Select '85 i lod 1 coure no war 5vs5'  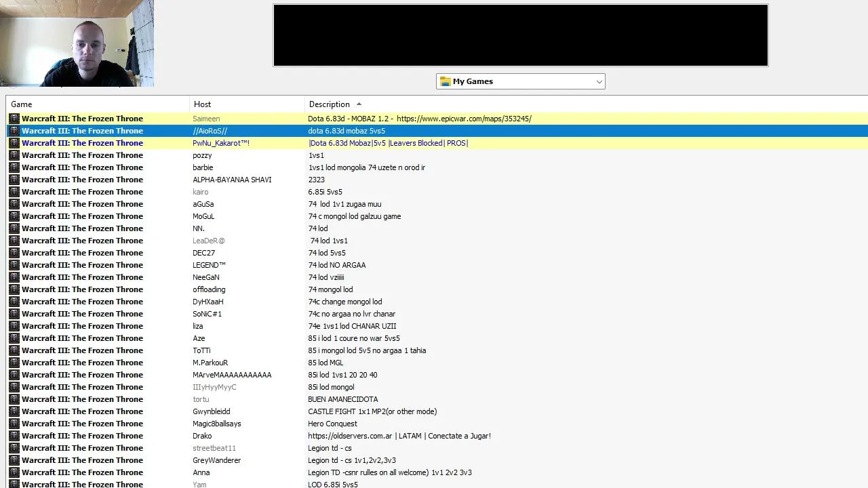pos(354,338)
